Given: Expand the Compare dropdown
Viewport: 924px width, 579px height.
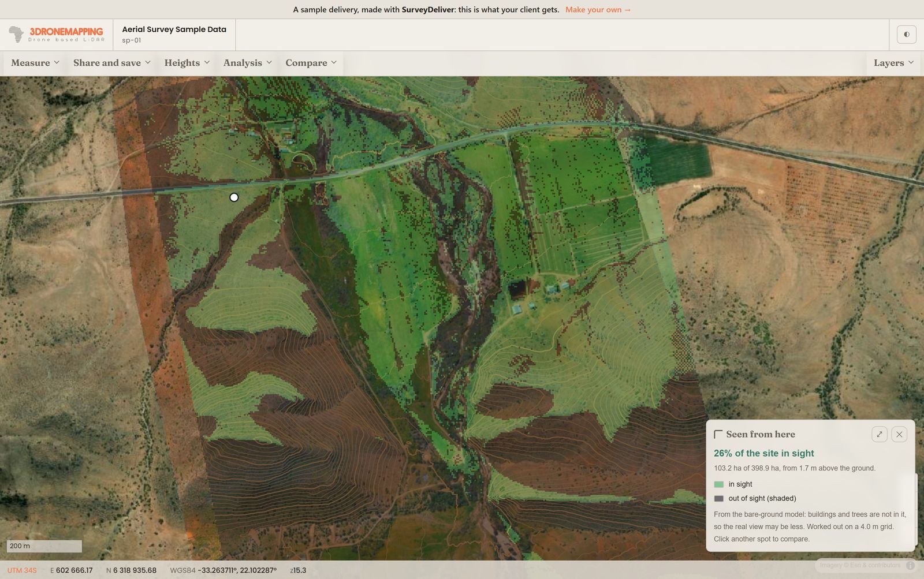Looking at the screenshot, I should pos(311,63).
